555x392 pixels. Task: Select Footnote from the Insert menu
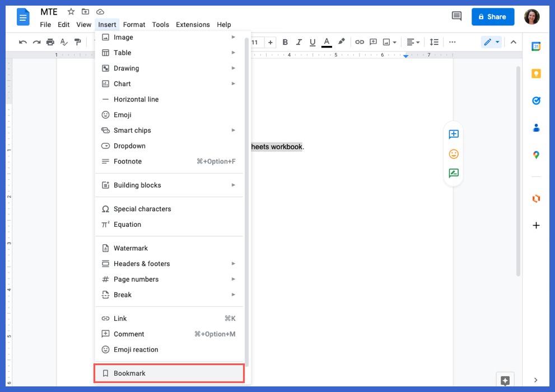pyautogui.click(x=127, y=161)
